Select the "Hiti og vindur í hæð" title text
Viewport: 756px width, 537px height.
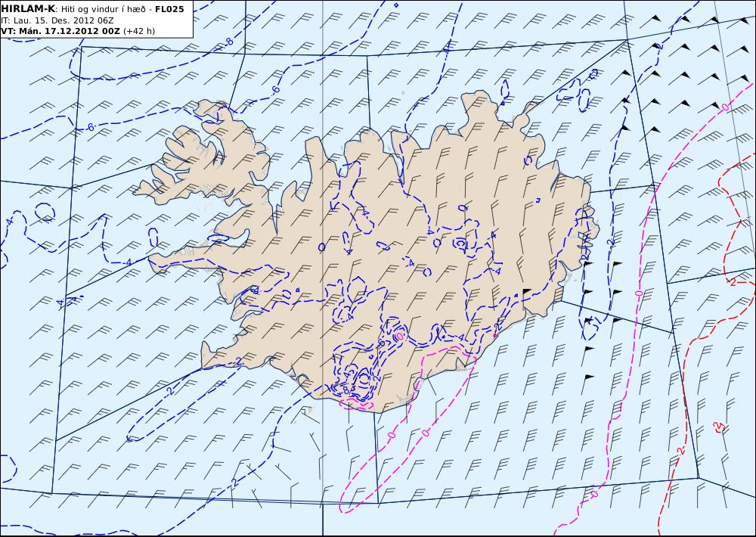pyautogui.click(x=103, y=9)
